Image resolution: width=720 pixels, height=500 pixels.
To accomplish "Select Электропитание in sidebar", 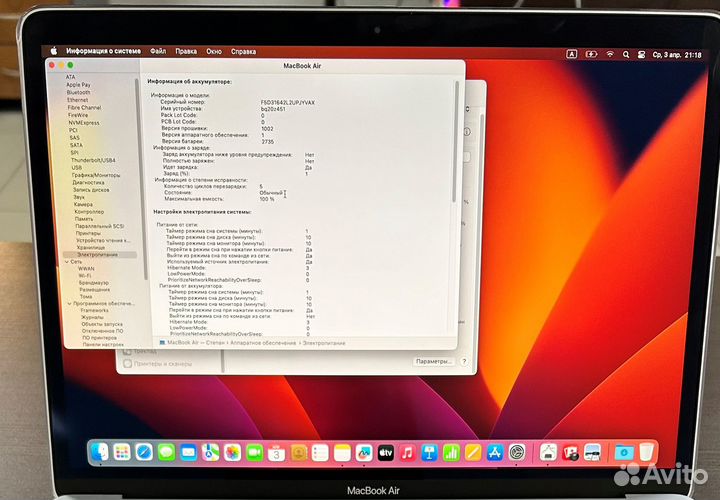I will pyautogui.click(x=100, y=254).
